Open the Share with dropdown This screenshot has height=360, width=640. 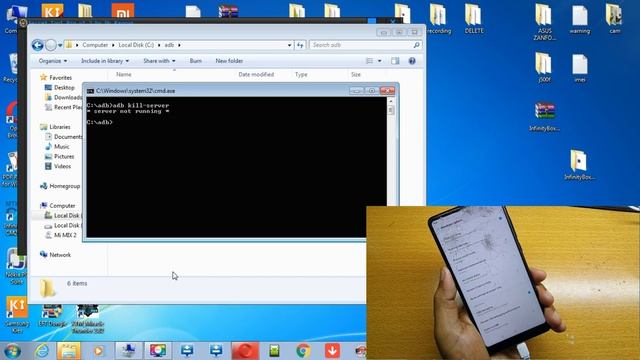159,61
